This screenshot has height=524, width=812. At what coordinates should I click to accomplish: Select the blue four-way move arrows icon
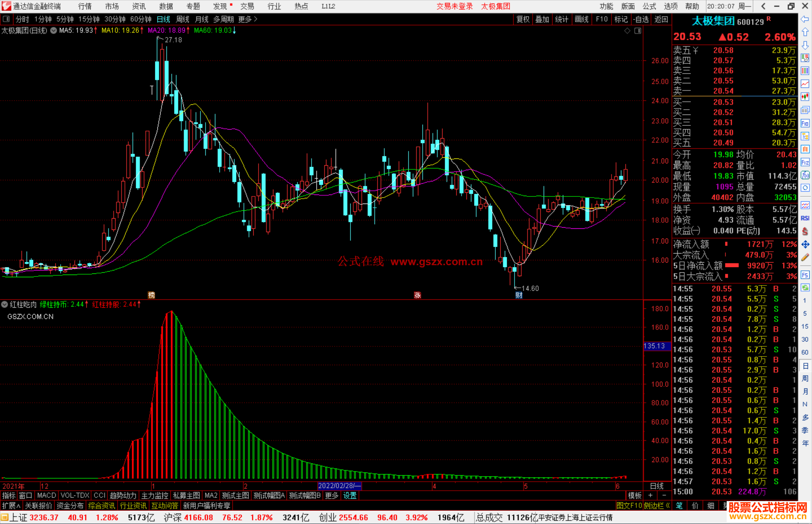click(x=805, y=245)
